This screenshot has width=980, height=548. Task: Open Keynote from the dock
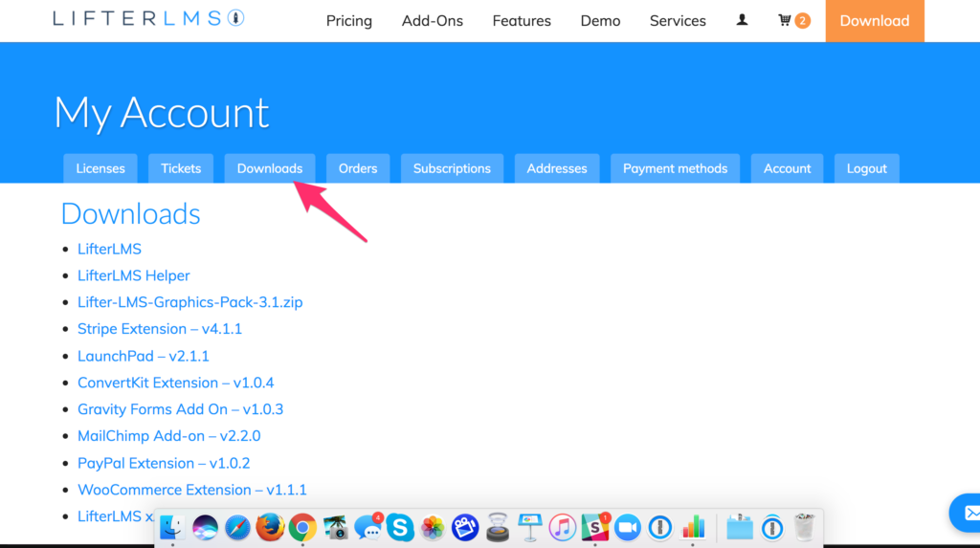coord(530,527)
